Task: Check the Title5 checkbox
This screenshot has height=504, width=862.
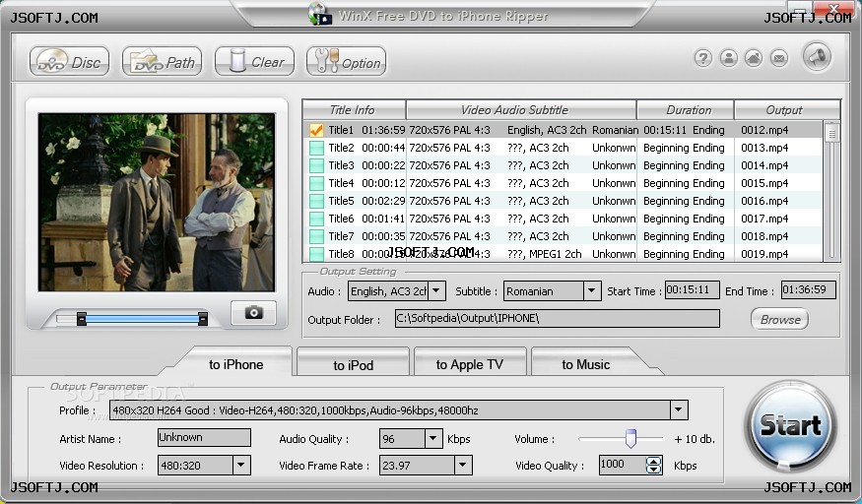Action: 316,201
